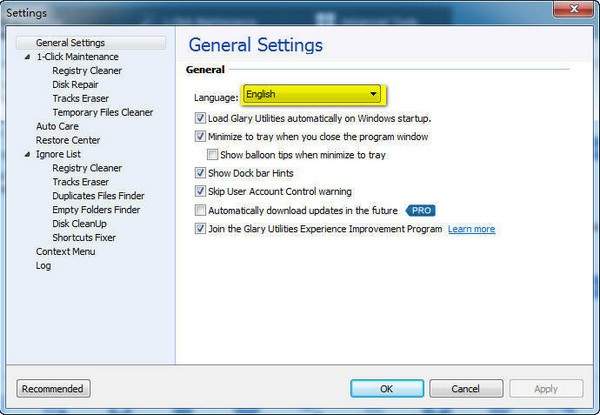Toggle Show Dock bar Hints
The height and width of the screenshot is (415, 600).
pos(200,173)
